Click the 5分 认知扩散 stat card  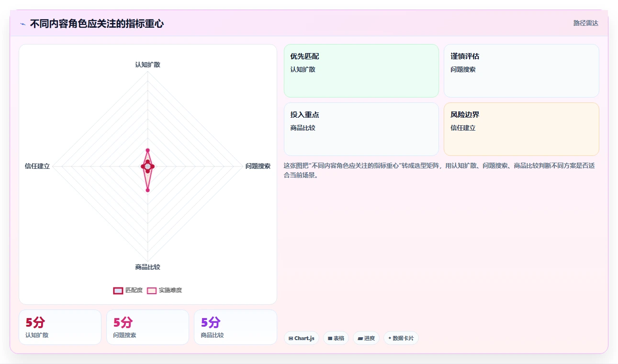60,327
